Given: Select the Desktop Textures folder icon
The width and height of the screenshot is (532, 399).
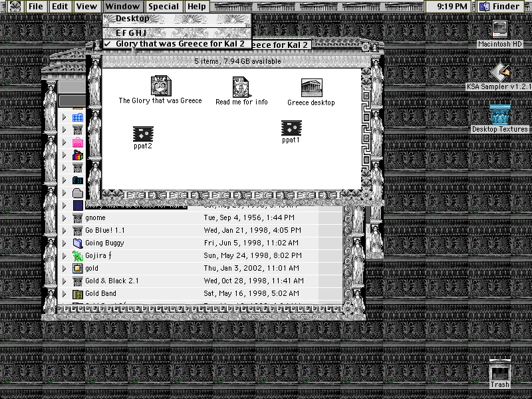Looking at the screenshot, I should (500, 114).
